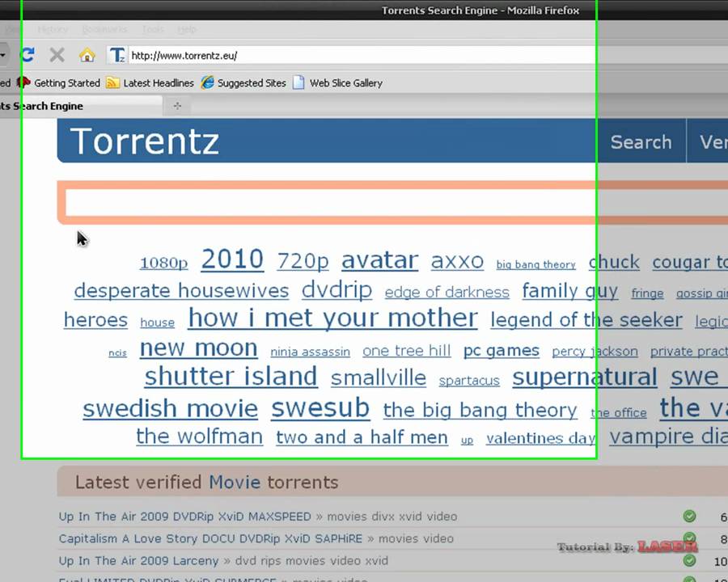The height and width of the screenshot is (582, 728).
Task: Open the edge of darkness tag
Action: (x=447, y=293)
